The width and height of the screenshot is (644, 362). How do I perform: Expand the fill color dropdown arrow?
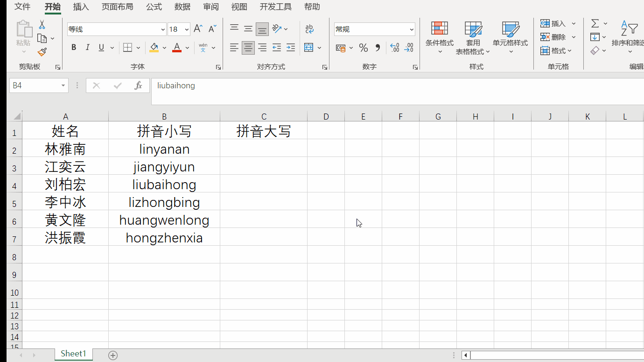pyautogui.click(x=164, y=48)
